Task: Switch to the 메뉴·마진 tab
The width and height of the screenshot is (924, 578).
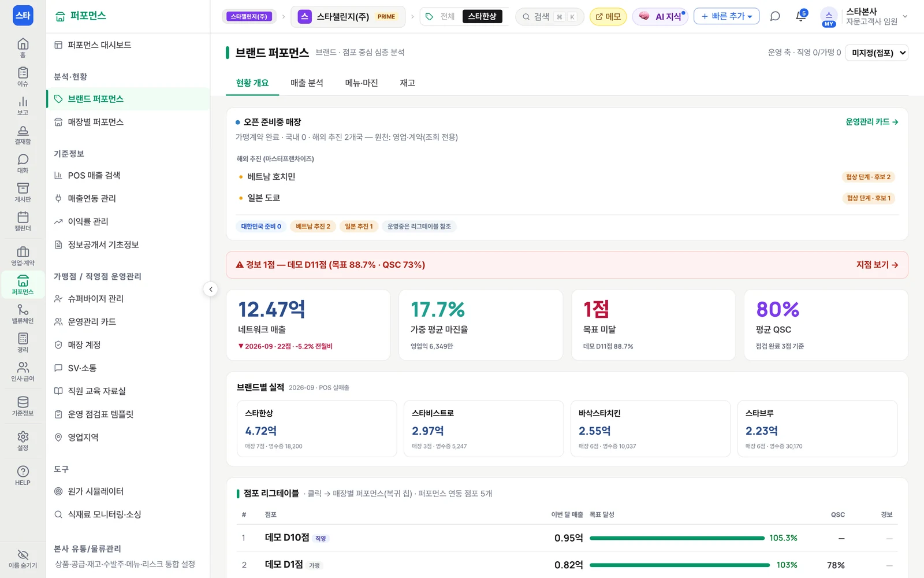Action: click(362, 83)
